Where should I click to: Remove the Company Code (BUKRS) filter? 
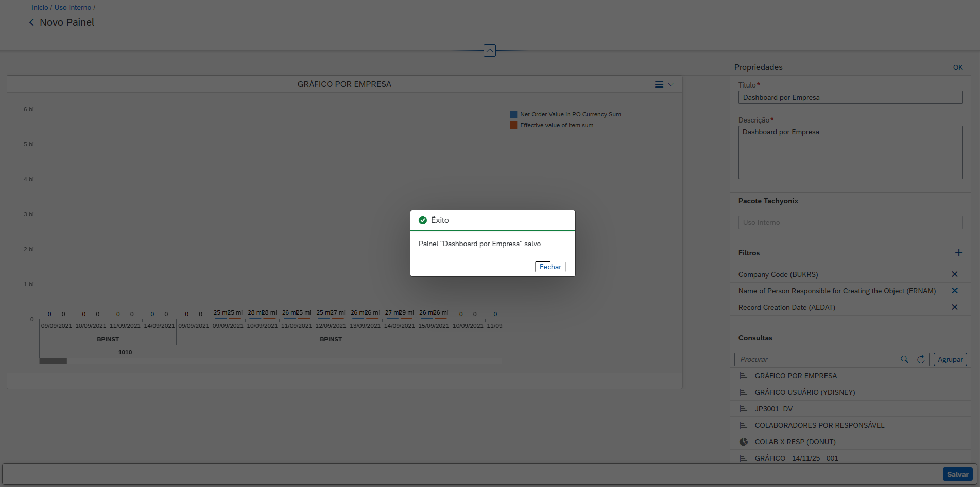click(954, 274)
